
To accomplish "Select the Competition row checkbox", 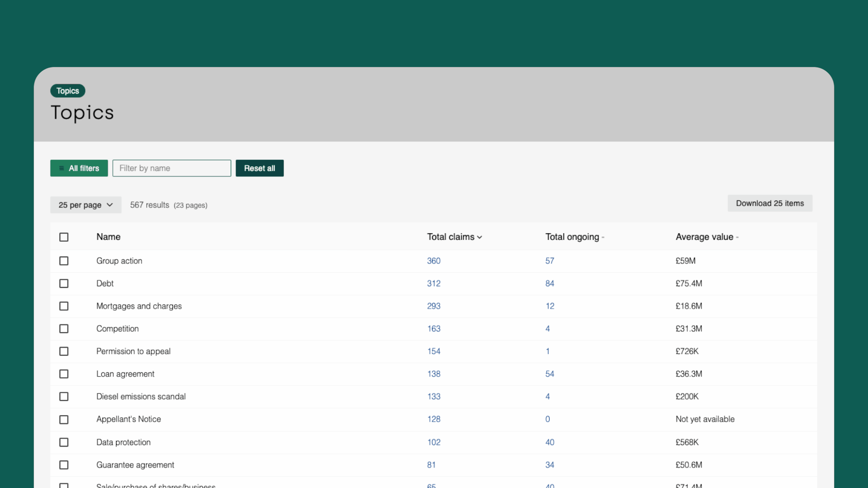I will (x=64, y=329).
